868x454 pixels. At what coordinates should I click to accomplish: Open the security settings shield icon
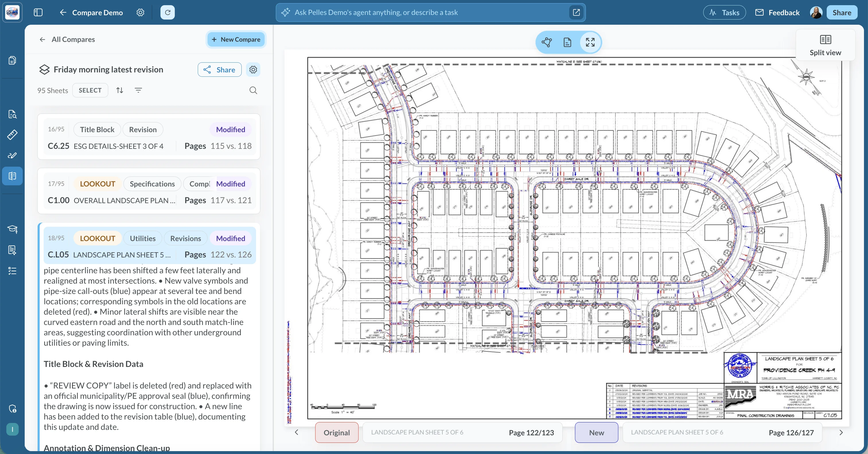click(x=12, y=409)
